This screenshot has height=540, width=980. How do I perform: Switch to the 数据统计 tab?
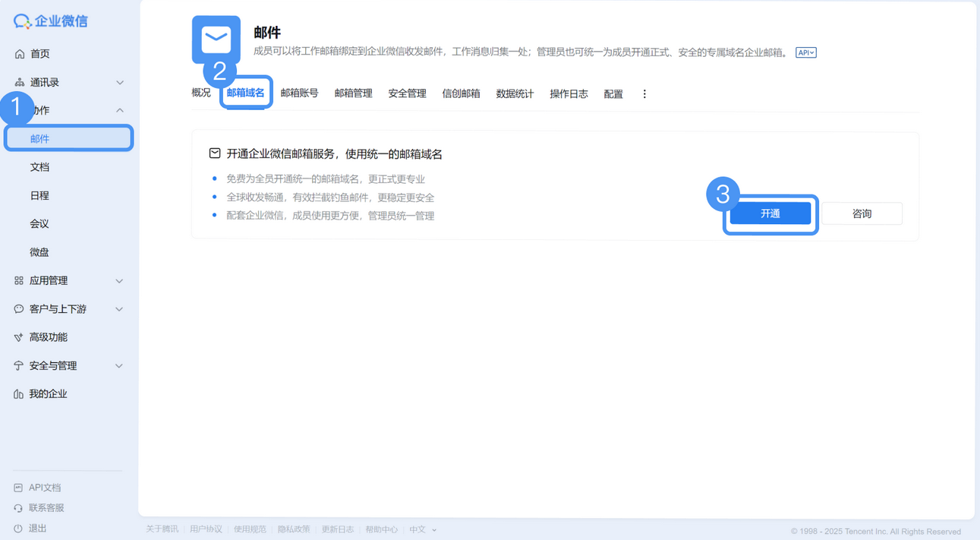click(x=515, y=93)
